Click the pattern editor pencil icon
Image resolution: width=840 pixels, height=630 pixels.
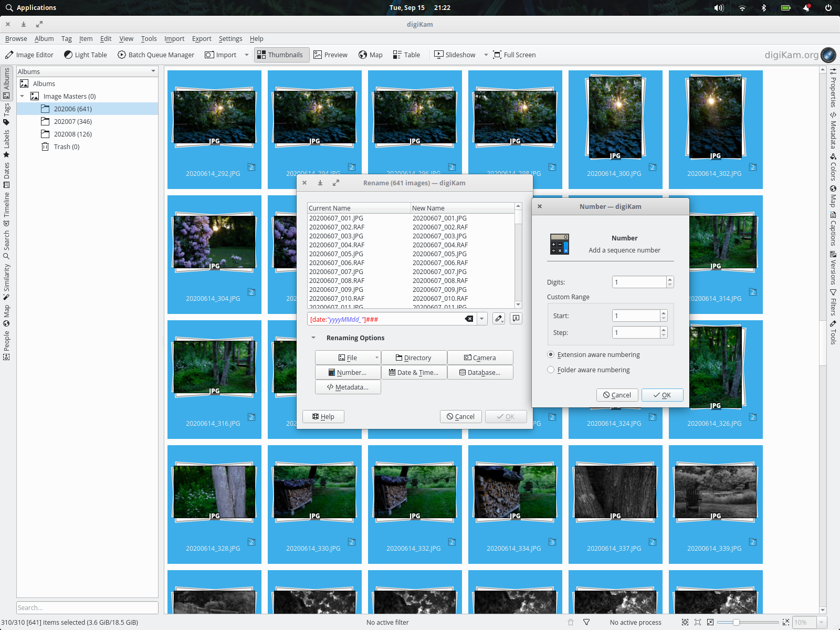pos(499,319)
